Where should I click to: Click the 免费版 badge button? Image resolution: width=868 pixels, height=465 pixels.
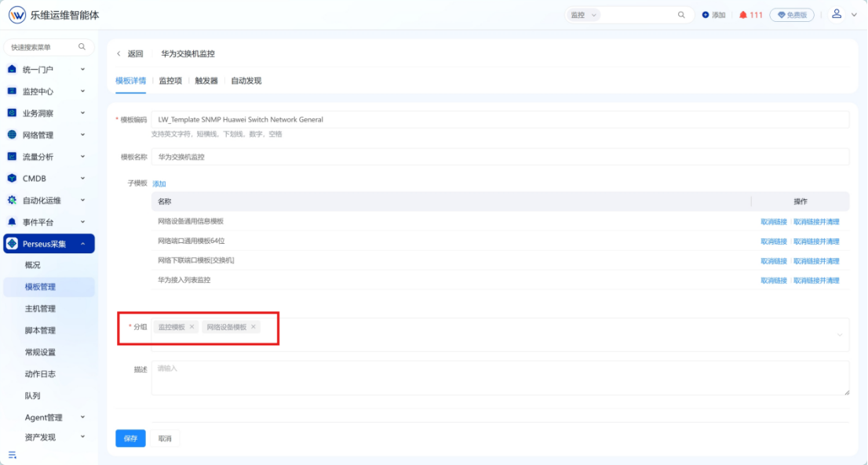[x=792, y=15]
